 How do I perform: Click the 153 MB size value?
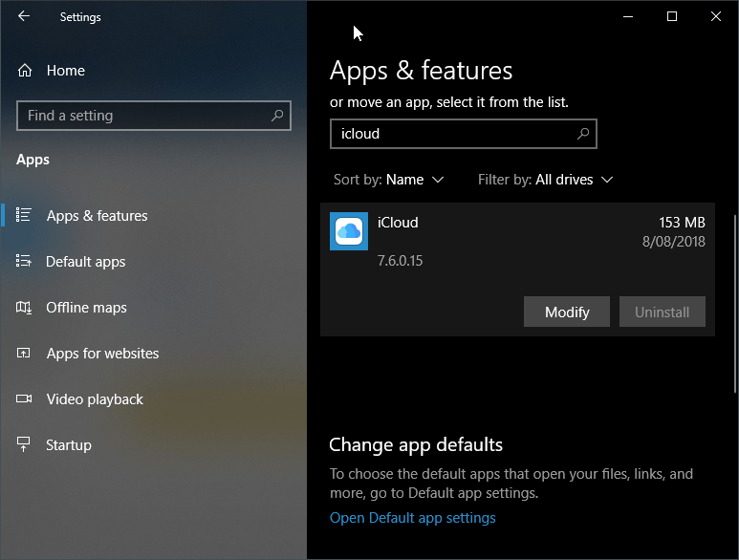[682, 223]
